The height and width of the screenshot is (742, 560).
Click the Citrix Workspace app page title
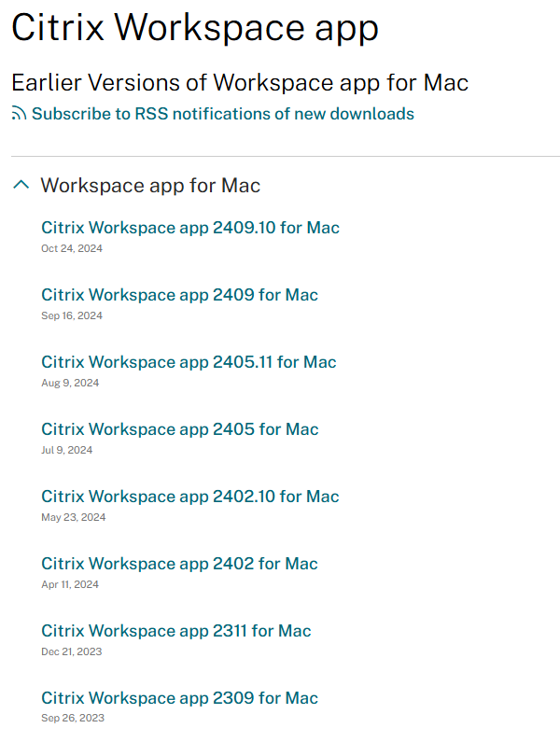195,28
